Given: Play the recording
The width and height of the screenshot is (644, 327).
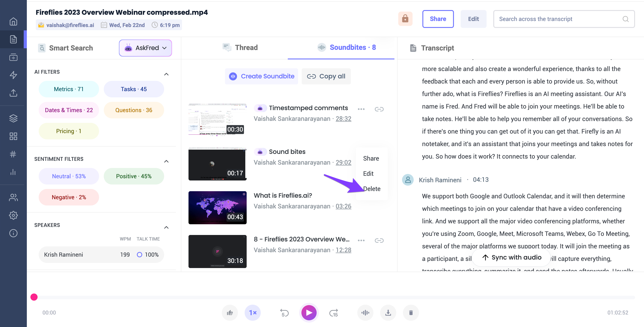Looking at the screenshot, I should point(309,312).
